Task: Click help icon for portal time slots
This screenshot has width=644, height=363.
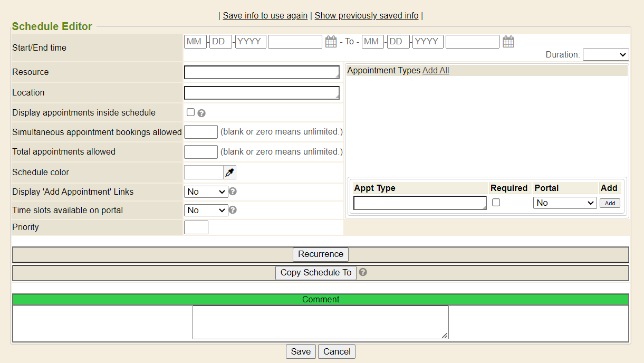Action: click(x=233, y=210)
